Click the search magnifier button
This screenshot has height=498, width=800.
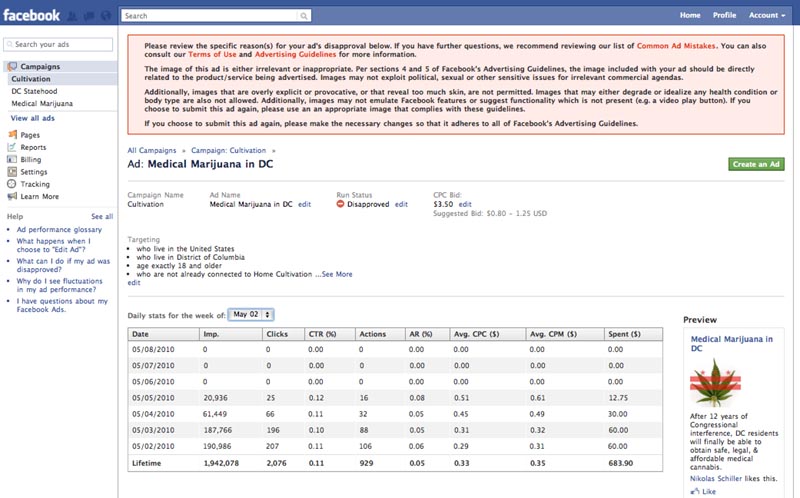click(x=304, y=16)
